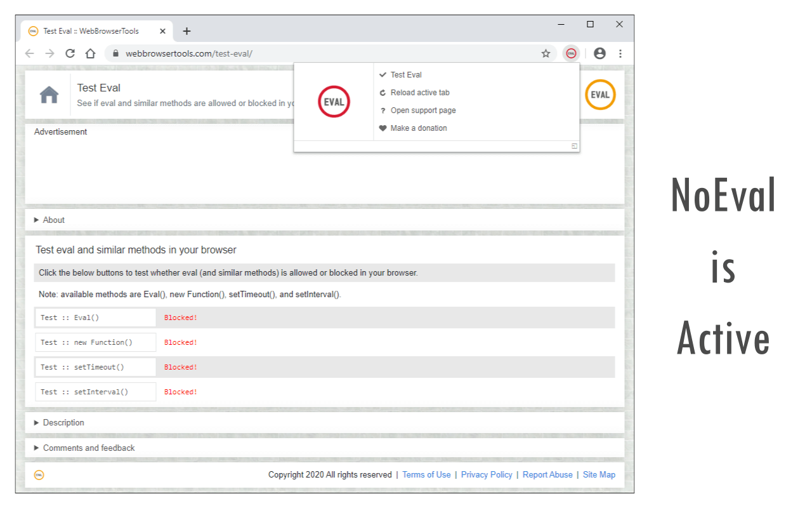The width and height of the screenshot is (812, 508).
Task: Open Chrome's three-dot menu
Action: coord(620,53)
